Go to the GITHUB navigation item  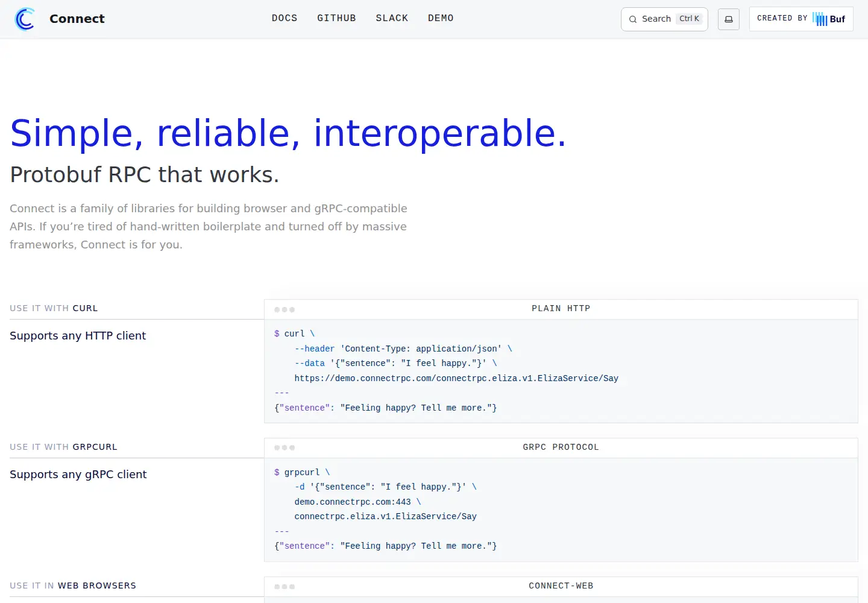coord(336,18)
